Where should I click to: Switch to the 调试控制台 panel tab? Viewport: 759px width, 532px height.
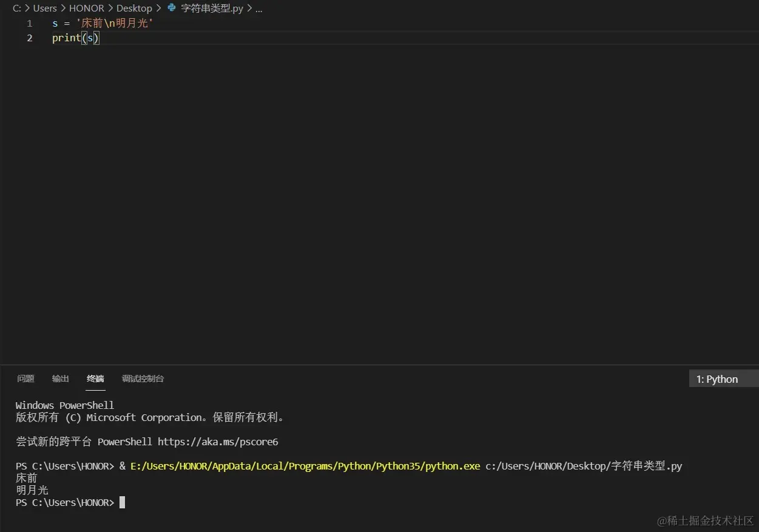[143, 379]
